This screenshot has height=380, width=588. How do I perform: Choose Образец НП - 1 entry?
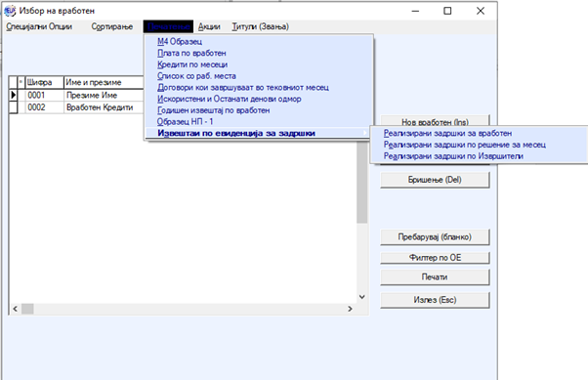coord(259,122)
